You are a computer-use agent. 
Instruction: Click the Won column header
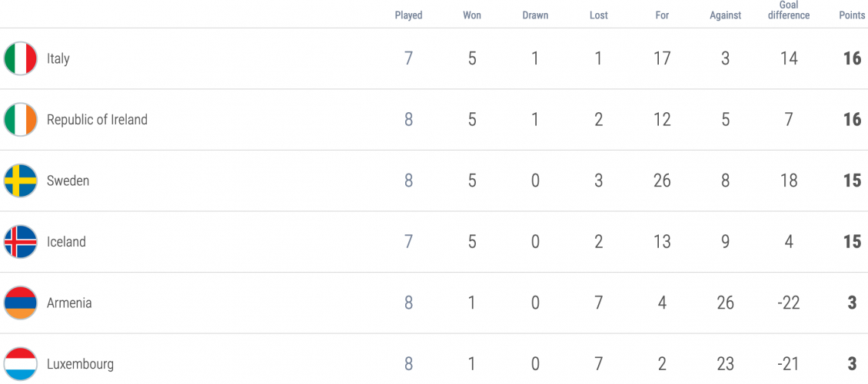tap(471, 15)
